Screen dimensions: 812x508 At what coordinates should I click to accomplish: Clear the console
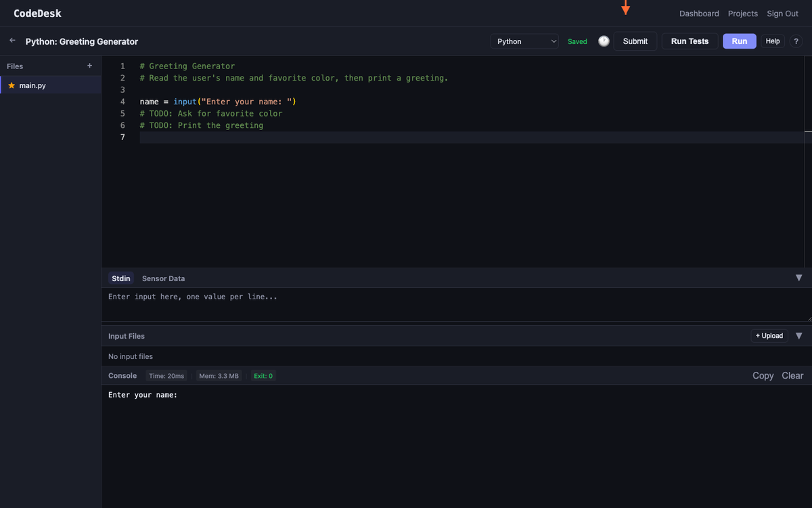[792, 375]
